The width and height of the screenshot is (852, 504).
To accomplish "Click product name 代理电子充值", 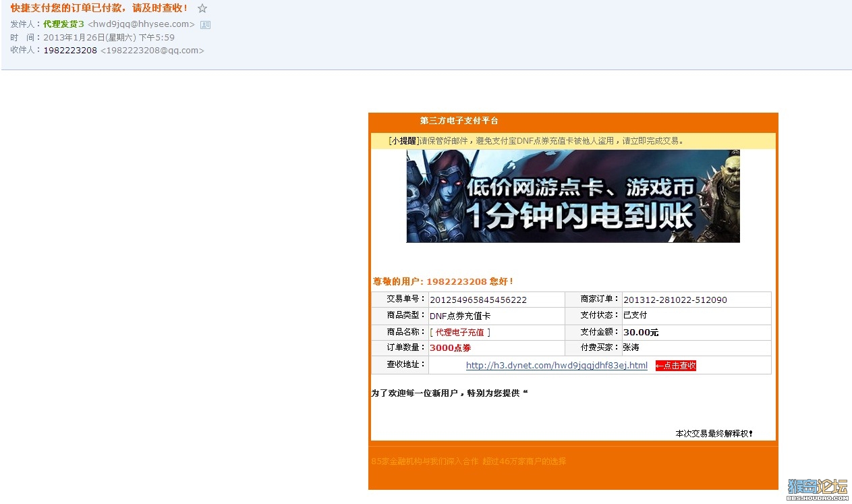I will tap(459, 333).
